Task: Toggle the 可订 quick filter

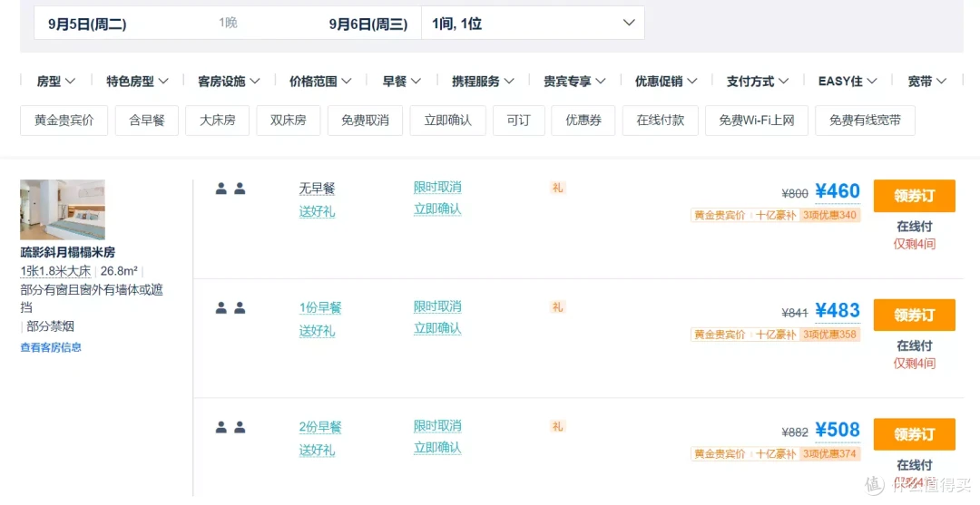Action: pos(519,121)
